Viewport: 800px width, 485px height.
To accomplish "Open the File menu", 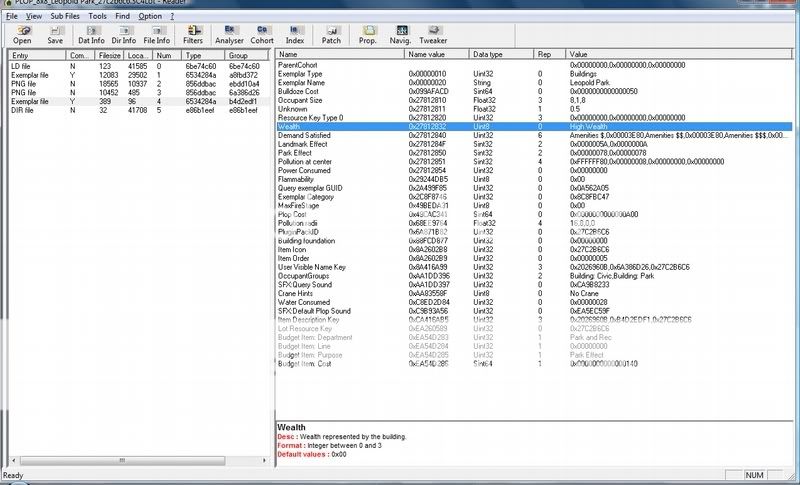I will 11,17.
